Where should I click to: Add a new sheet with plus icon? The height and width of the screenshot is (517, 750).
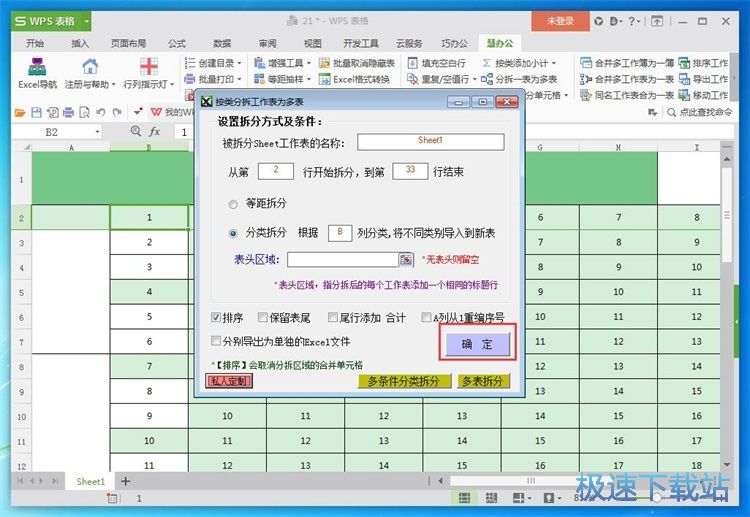[126, 481]
